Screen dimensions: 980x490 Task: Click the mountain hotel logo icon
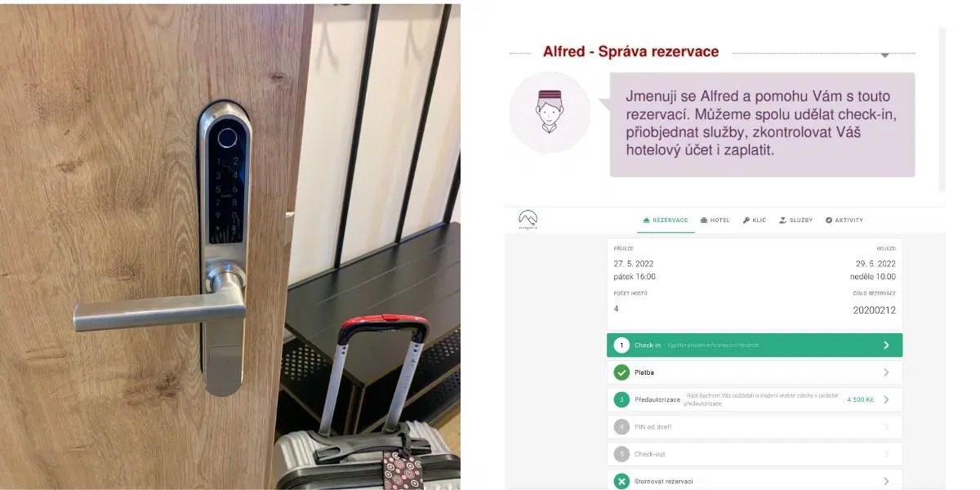(528, 220)
